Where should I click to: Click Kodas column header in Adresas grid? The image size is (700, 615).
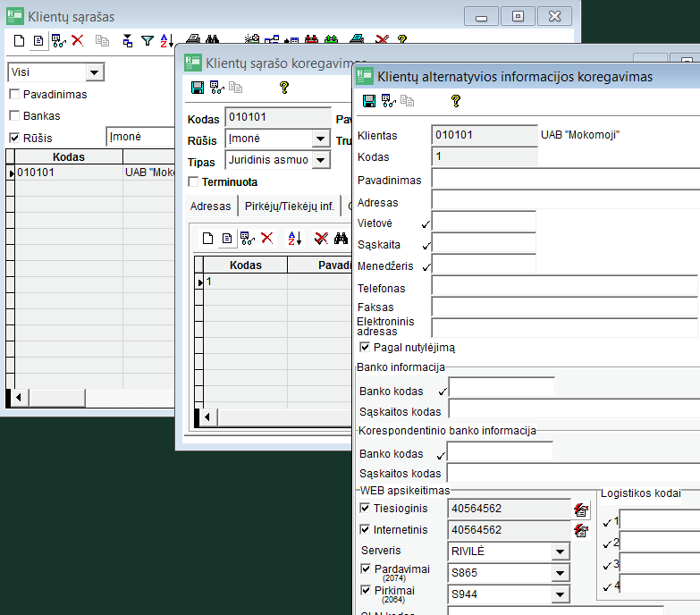click(245, 265)
